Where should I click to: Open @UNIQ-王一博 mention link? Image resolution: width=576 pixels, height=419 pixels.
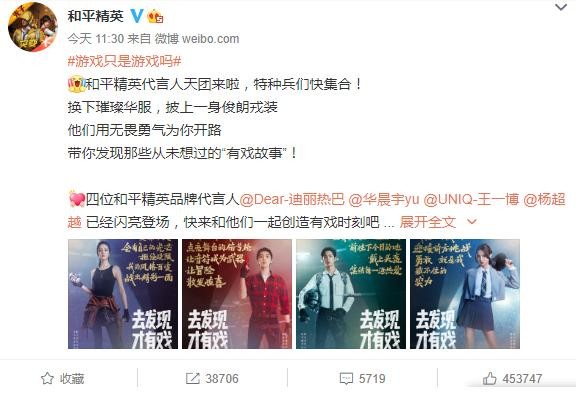[471, 199]
